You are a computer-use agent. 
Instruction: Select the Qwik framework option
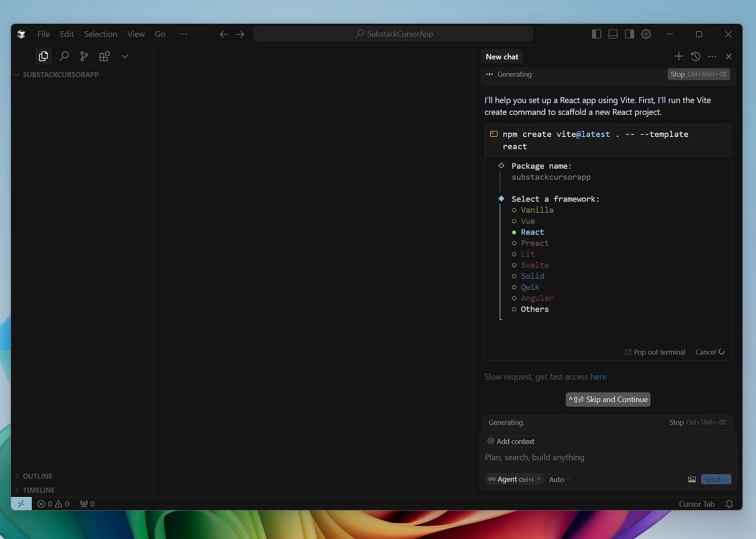click(x=530, y=287)
